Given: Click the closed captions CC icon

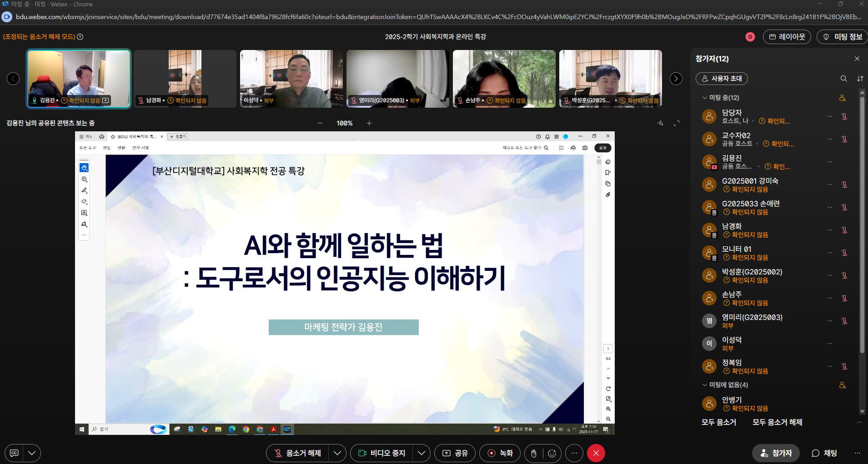Looking at the screenshot, I should [14, 453].
